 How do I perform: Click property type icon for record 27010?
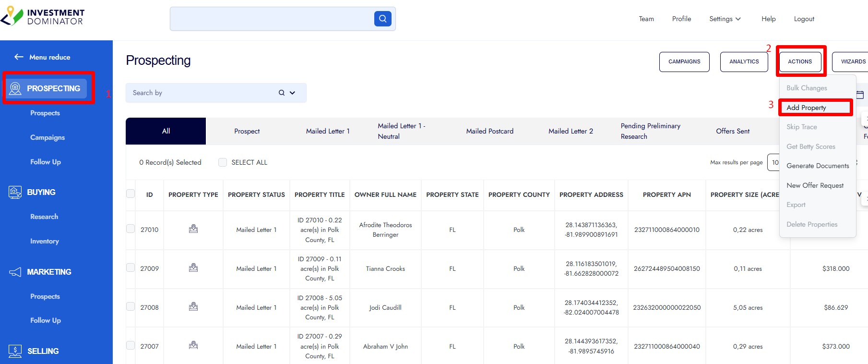[x=193, y=229]
